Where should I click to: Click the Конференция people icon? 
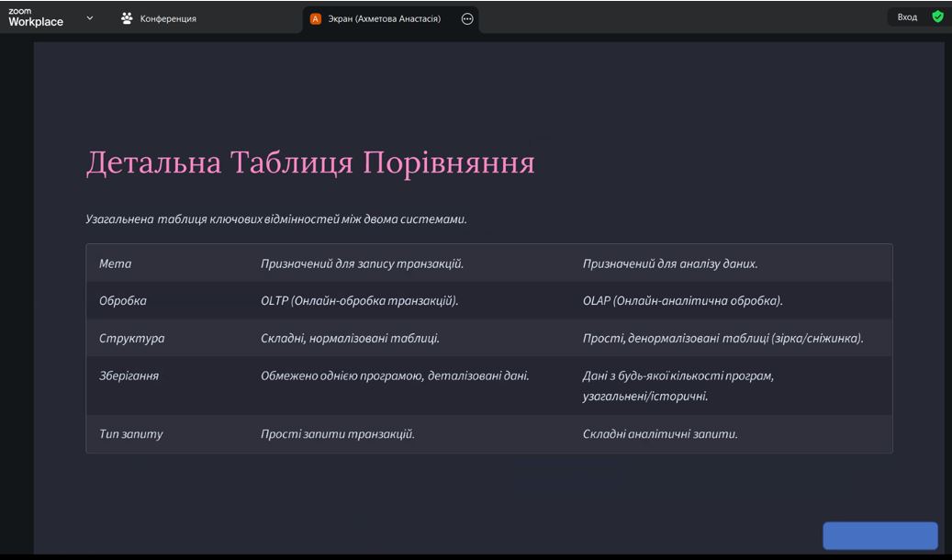point(127,18)
